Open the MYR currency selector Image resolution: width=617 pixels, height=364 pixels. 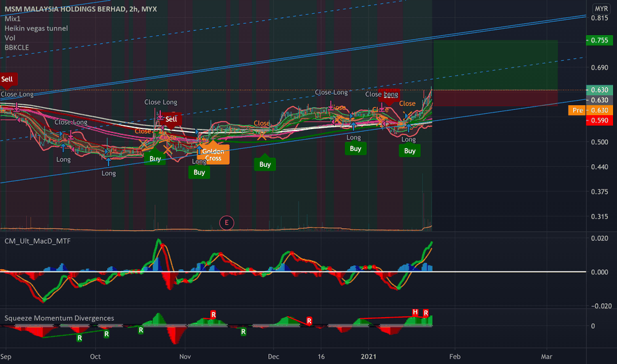(x=601, y=8)
